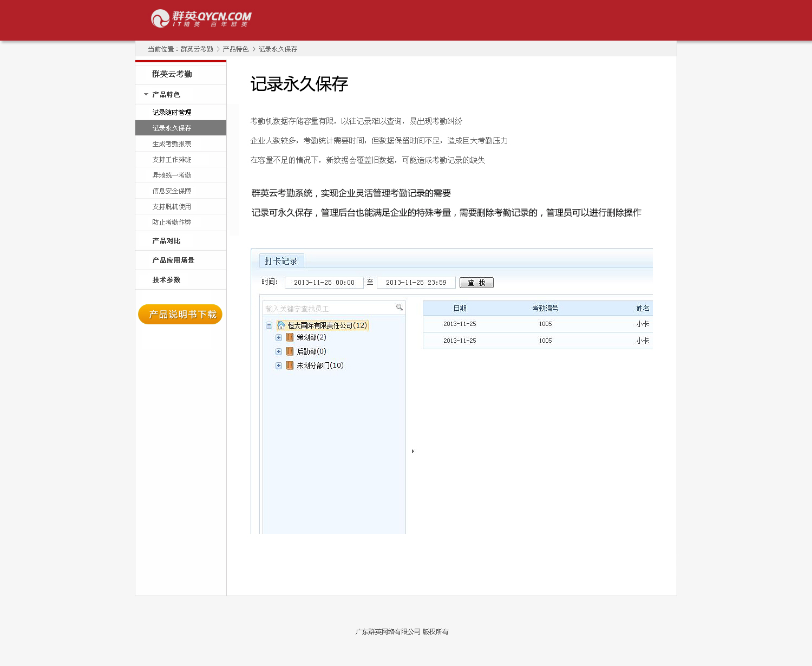The width and height of the screenshot is (812, 666).
Task: Select the 打卡记录 tab
Action: point(281,261)
